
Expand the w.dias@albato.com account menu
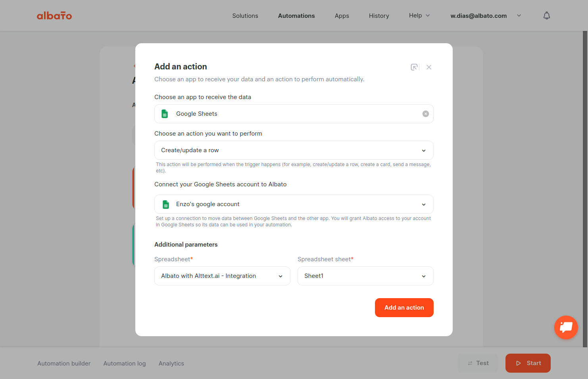[486, 16]
